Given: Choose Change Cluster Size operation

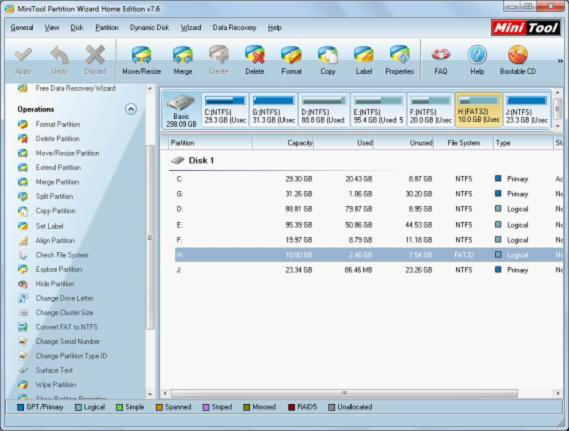Looking at the screenshot, I should coord(64,312).
